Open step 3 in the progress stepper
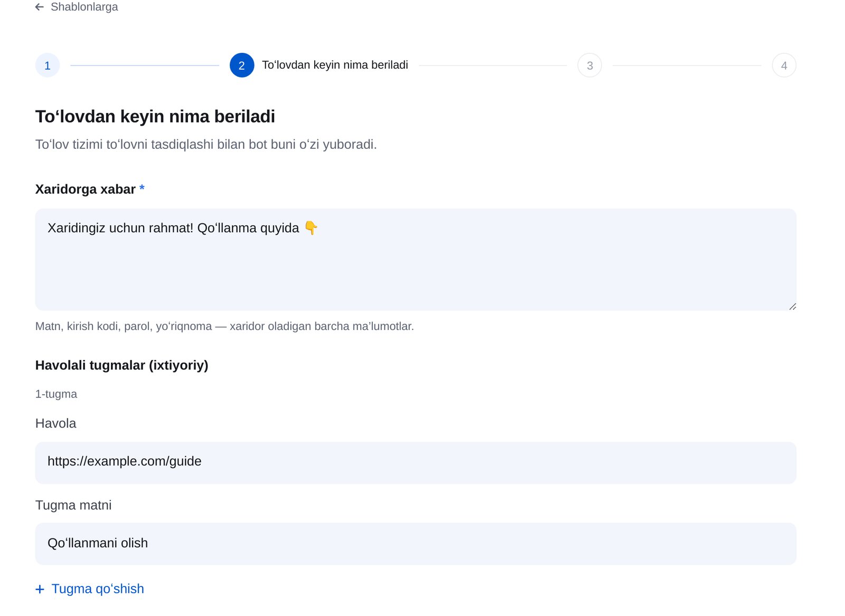Screen dimensions: 845x616 tap(590, 65)
